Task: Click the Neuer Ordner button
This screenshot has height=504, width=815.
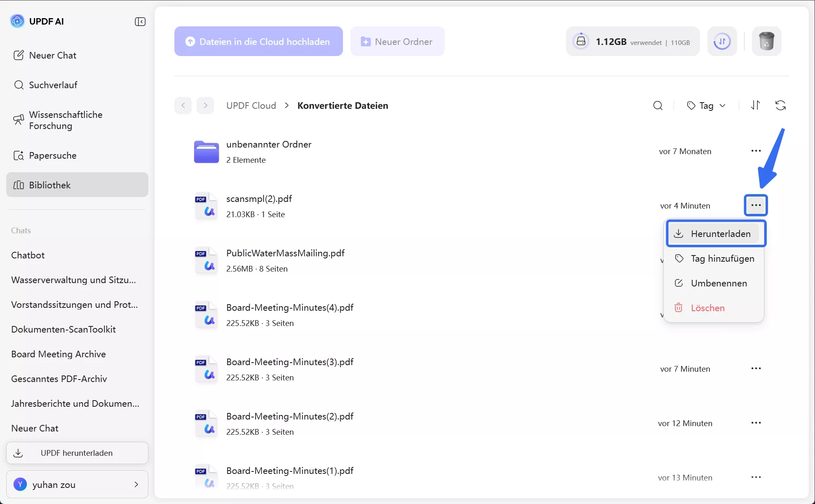Action: click(x=397, y=41)
